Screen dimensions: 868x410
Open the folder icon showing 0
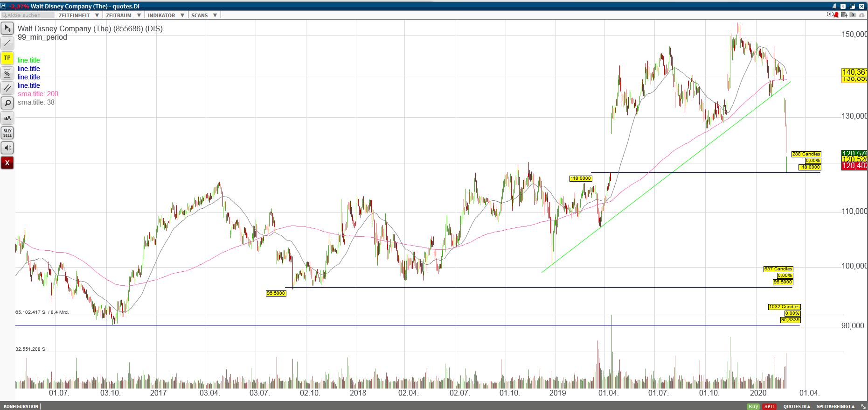[853, 15]
